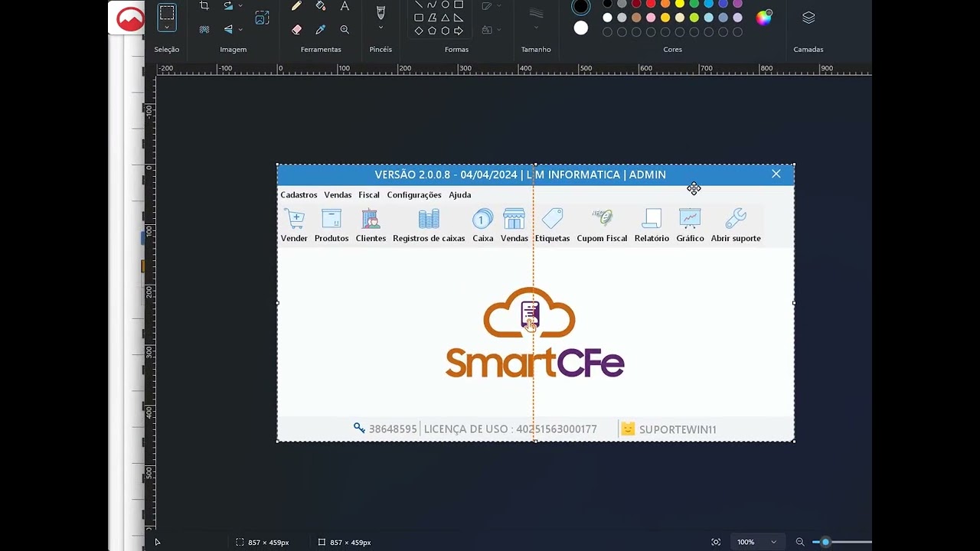Choose the light blue color swatch
This screenshot has width=980, height=551.
click(x=708, y=18)
